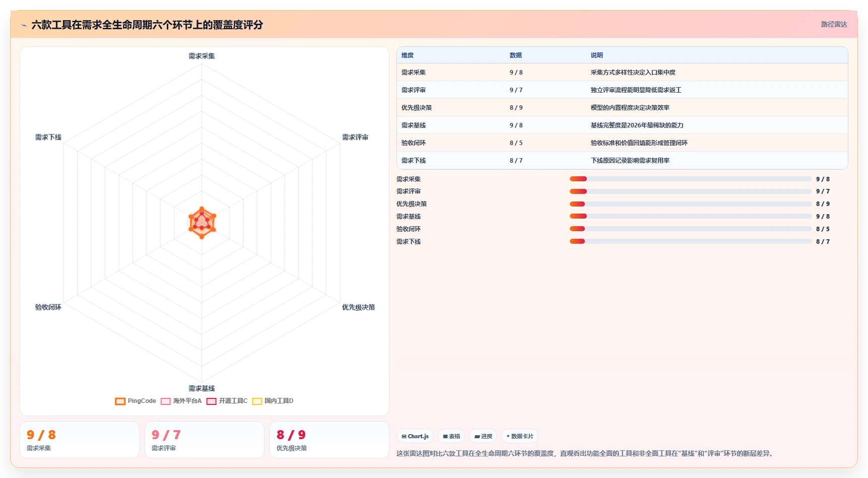Open the 8 / 9 优先级决策 data card
This screenshot has width=868, height=478.
point(329,440)
